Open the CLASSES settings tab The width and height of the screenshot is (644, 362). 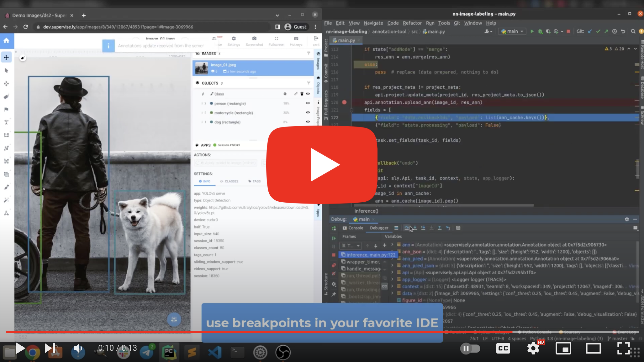click(229, 181)
